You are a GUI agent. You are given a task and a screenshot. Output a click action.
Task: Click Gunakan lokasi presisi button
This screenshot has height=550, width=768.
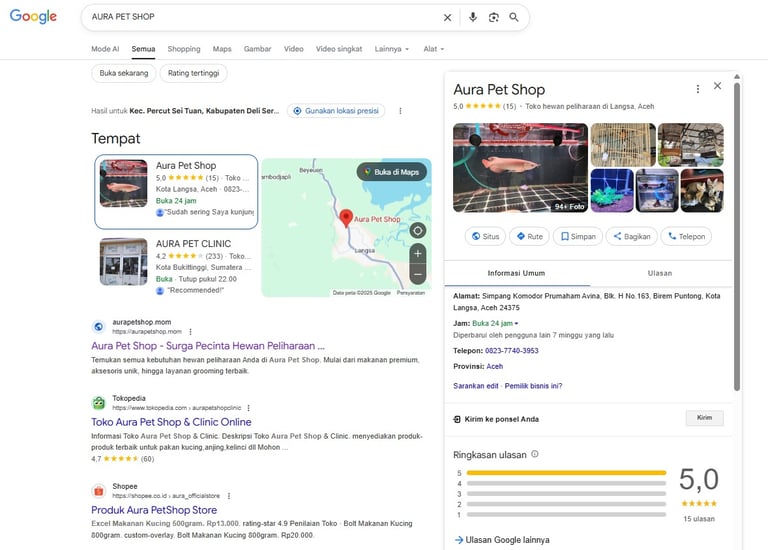point(336,111)
